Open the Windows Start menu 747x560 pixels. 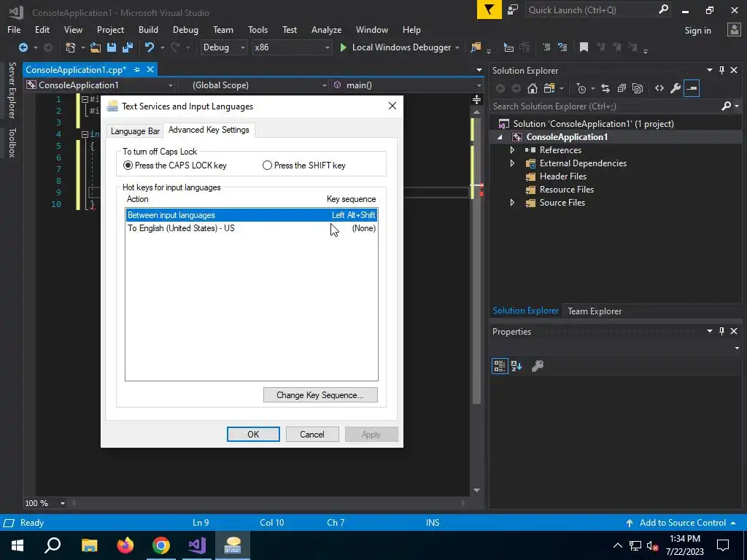click(x=18, y=545)
